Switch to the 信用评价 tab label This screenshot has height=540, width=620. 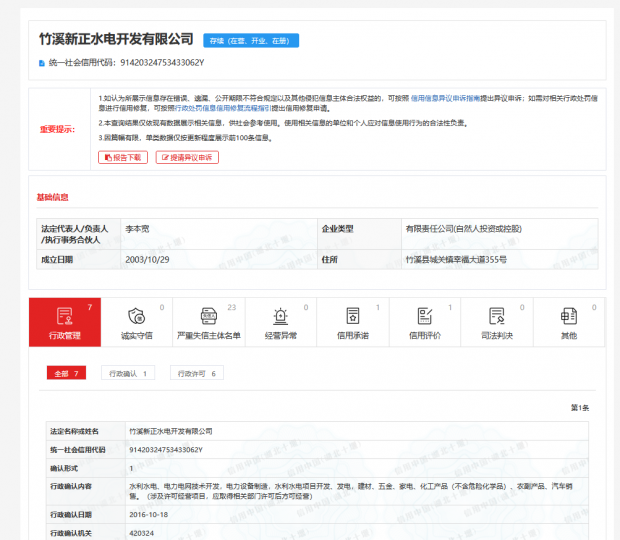point(425,336)
